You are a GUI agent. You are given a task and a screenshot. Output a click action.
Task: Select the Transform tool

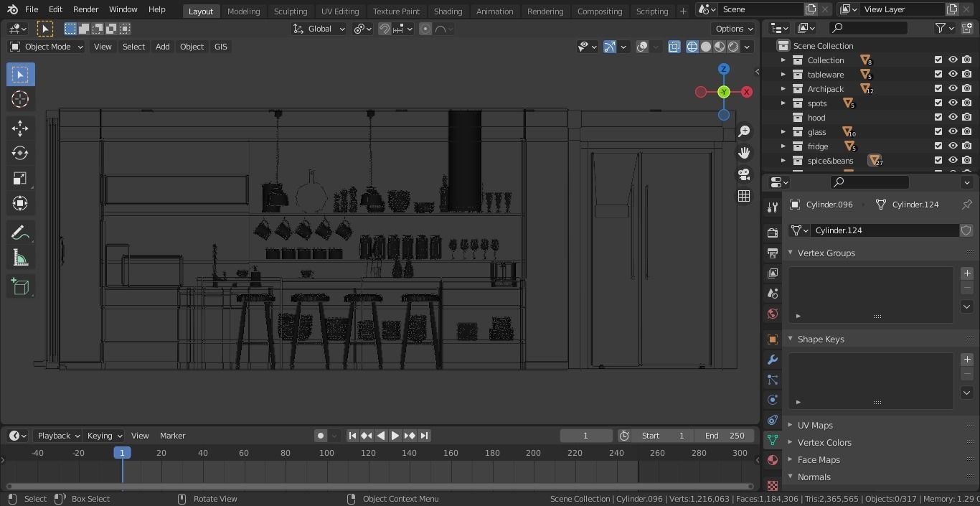(x=20, y=203)
